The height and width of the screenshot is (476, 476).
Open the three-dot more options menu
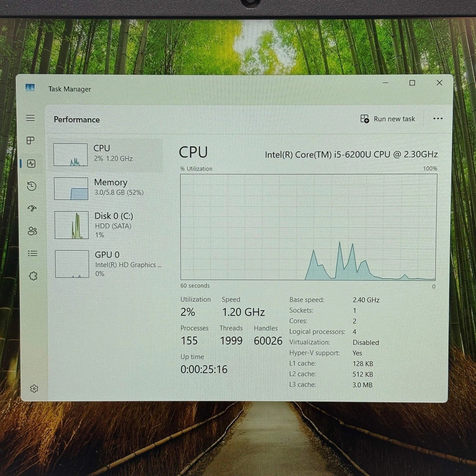[x=438, y=119]
